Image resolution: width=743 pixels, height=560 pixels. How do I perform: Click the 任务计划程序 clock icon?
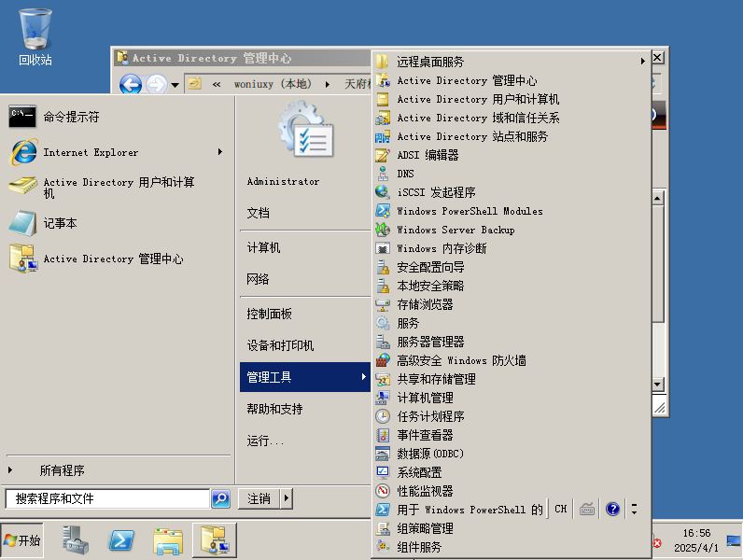point(383,416)
